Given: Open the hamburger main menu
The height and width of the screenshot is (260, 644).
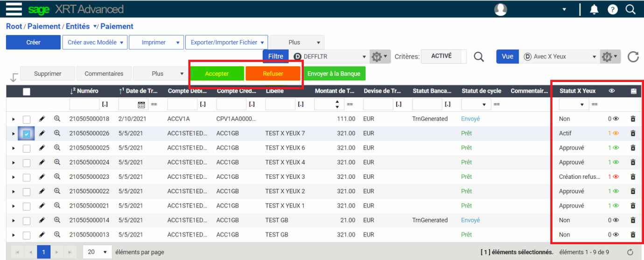Looking at the screenshot, I should pyautogui.click(x=14, y=9).
